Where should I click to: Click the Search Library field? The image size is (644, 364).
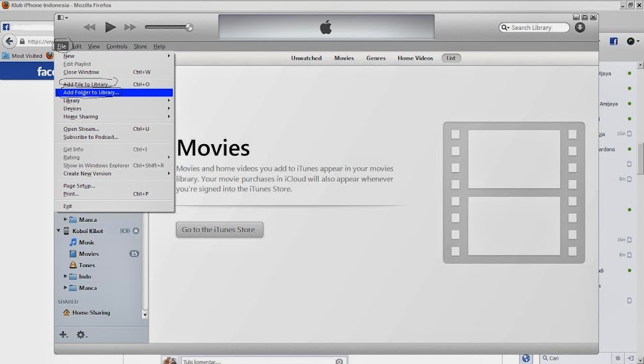tap(534, 27)
